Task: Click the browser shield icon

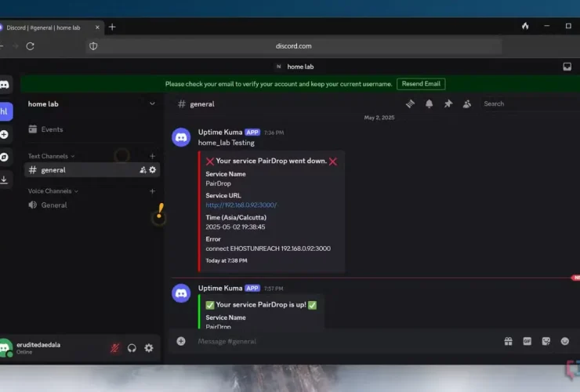Action: [x=93, y=46]
